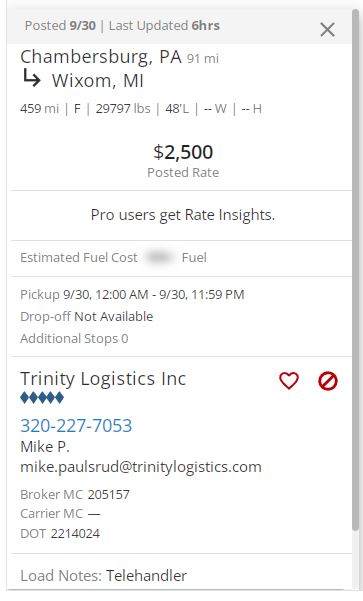Viewport: 363px width, 601px height.
Task: Click the blurred estimated fuel cost value
Action: point(159,257)
